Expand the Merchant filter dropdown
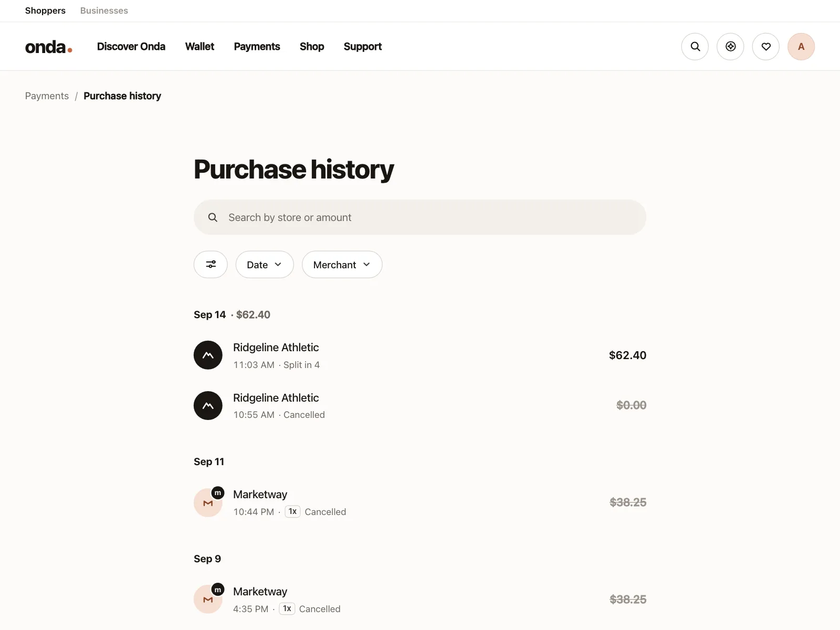Image resolution: width=840 pixels, height=630 pixels. click(x=342, y=265)
